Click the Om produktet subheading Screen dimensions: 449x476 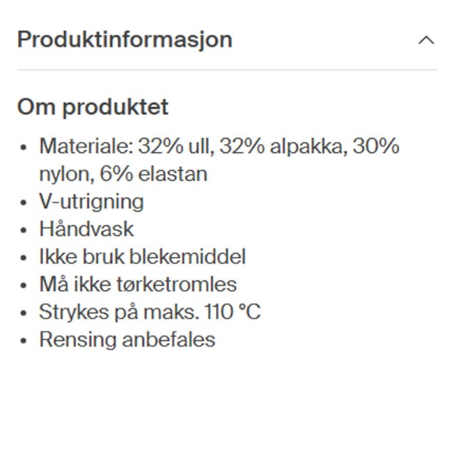(93, 107)
